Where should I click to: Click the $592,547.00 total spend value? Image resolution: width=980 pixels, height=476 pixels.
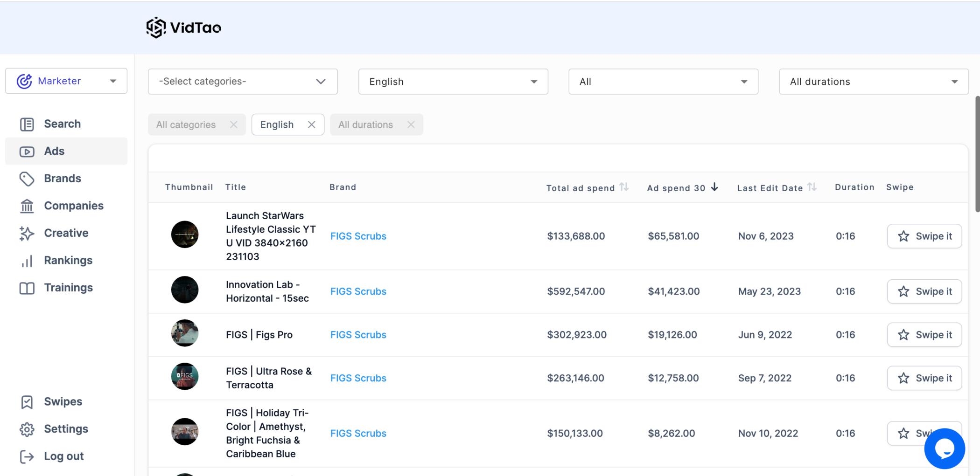(x=576, y=291)
